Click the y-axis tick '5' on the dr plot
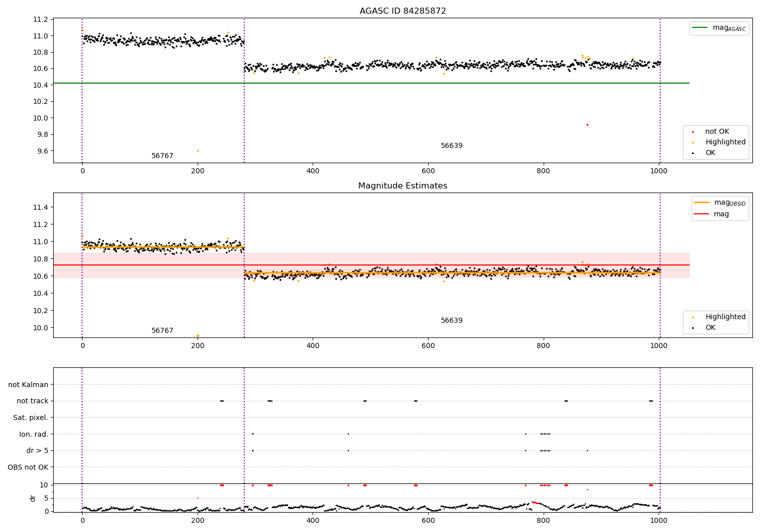Screen dimensions: 760x532 click(47, 498)
